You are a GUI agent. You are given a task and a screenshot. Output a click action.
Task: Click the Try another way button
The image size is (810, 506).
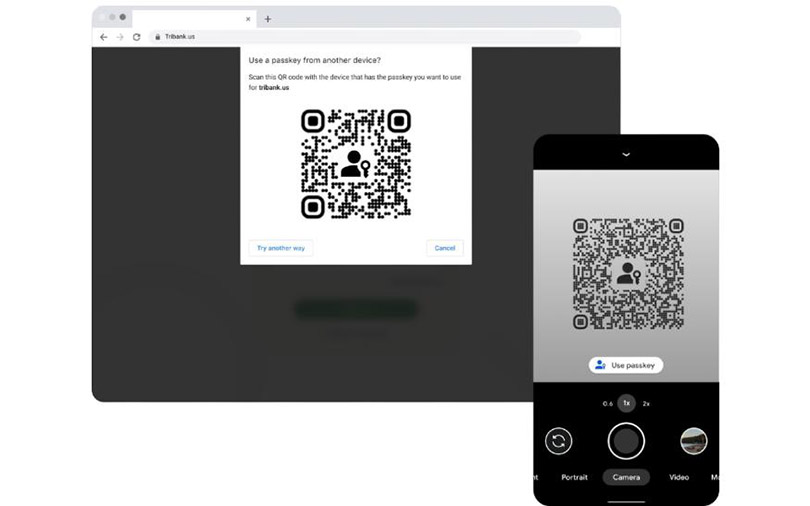click(280, 248)
